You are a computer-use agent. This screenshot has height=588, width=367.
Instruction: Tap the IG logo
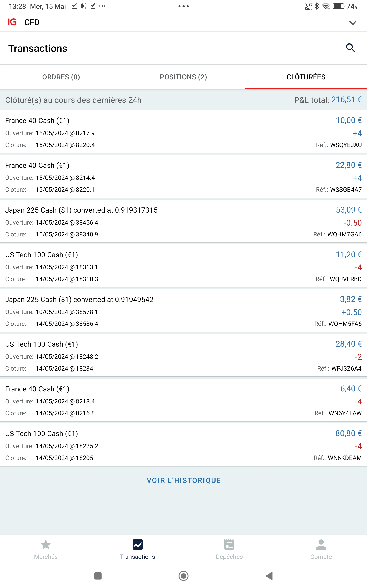tap(12, 22)
